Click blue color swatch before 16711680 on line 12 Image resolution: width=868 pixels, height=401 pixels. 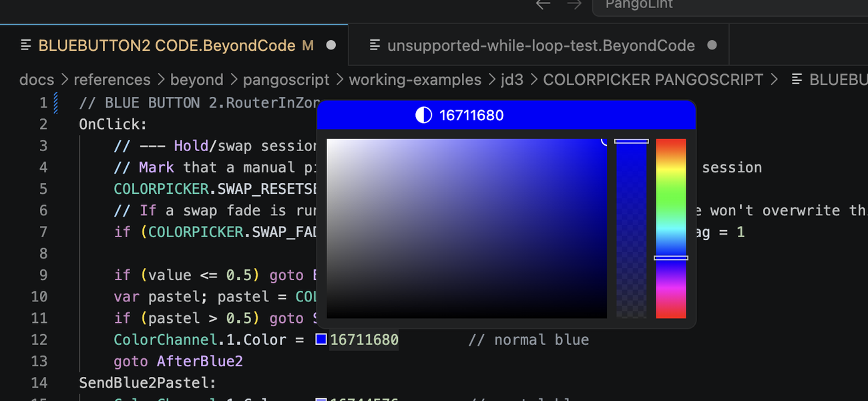click(x=321, y=340)
